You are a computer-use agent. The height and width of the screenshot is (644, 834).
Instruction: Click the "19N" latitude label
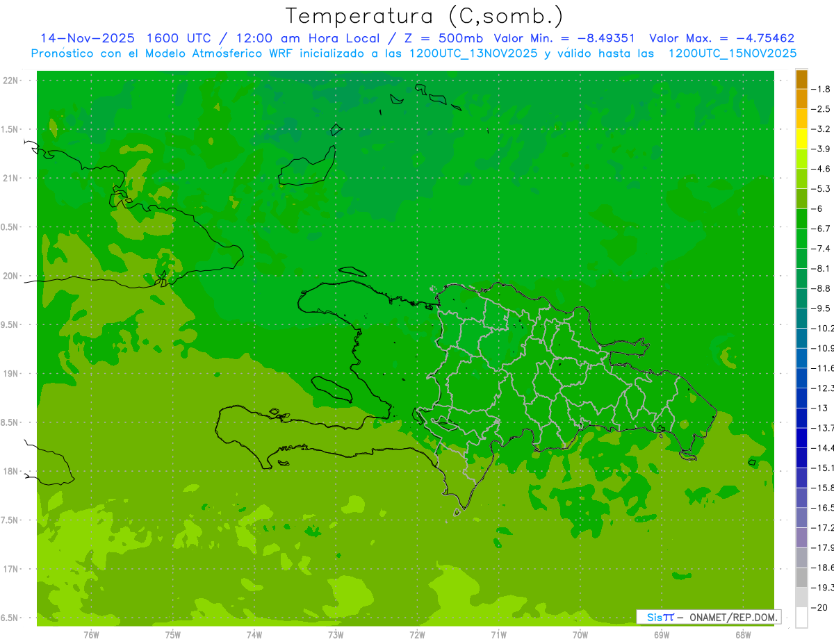pyautogui.click(x=10, y=373)
